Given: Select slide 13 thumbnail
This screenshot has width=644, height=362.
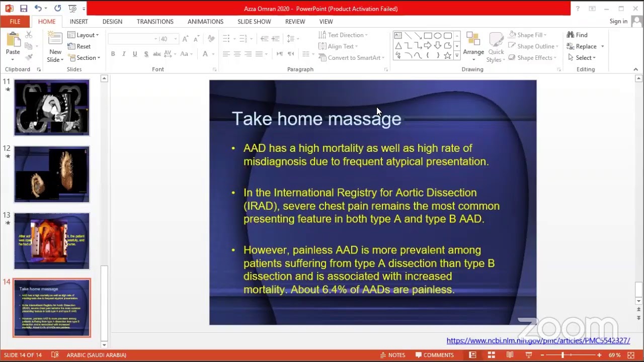Looking at the screenshot, I should 52,241.
